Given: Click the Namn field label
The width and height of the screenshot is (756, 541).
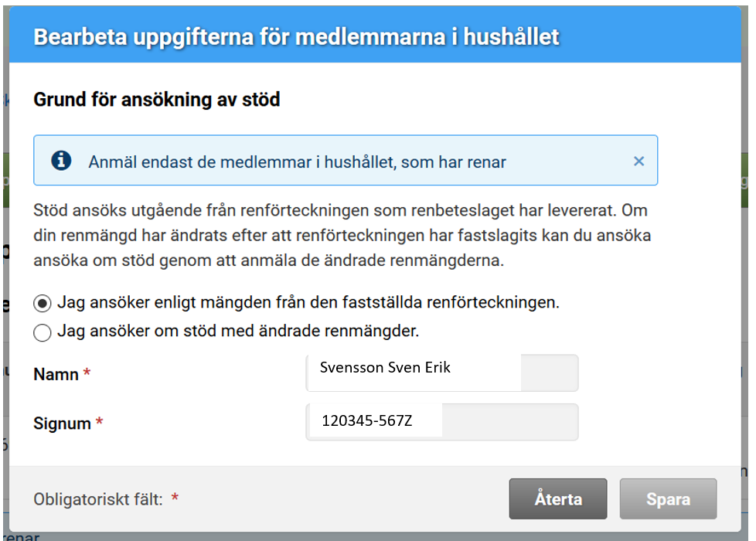Looking at the screenshot, I should [56, 374].
